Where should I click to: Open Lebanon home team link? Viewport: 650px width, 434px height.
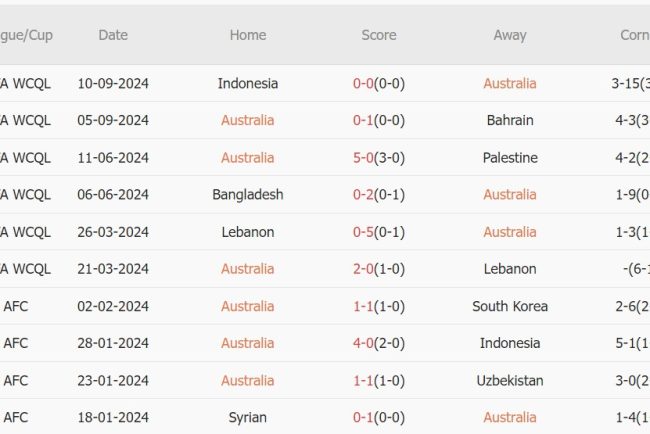pyautogui.click(x=248, y=232)
